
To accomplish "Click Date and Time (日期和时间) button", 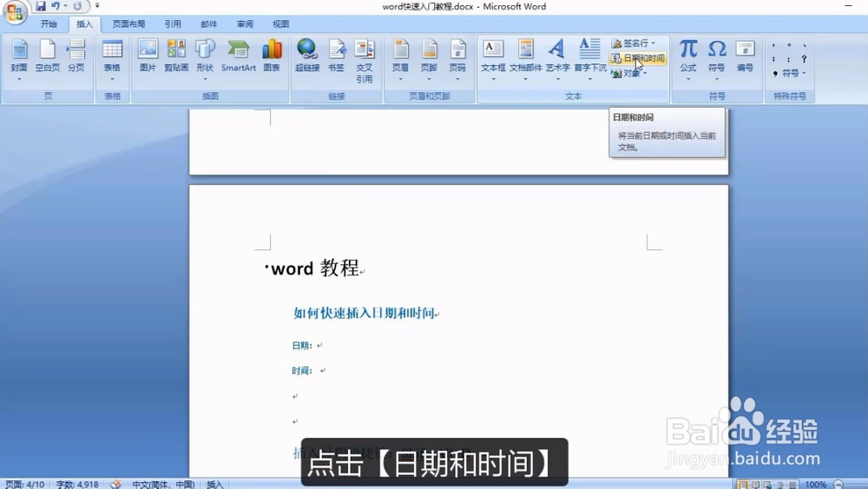I will click(x=638, y=58).
